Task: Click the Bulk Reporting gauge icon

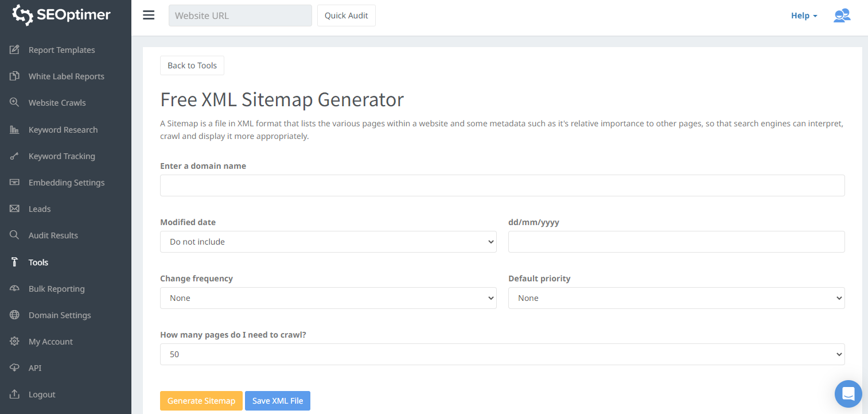Action: point(15,288)
